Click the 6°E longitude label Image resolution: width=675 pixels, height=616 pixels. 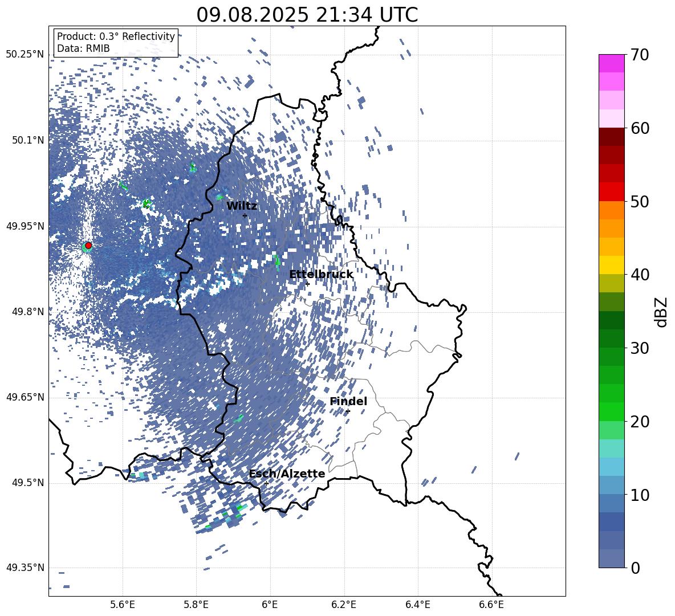pos(270,605)
